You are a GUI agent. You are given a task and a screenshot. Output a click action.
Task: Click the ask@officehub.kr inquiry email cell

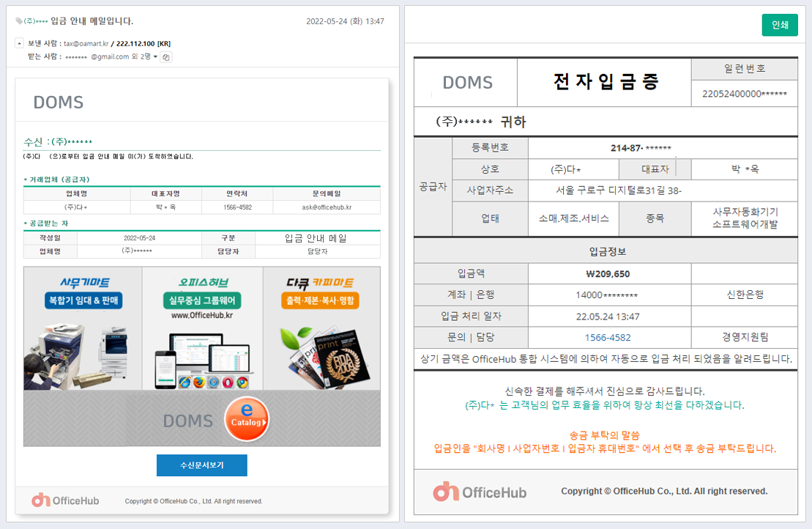[327, 207]
